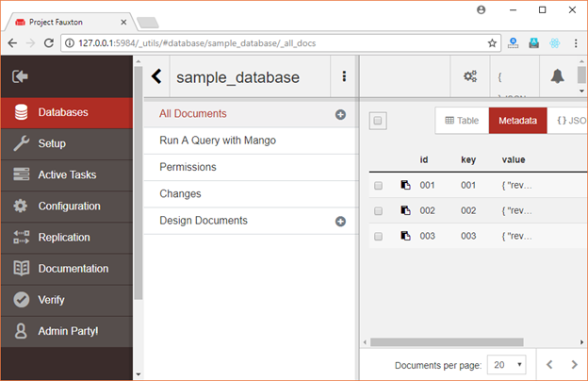The image size is (588, 381).
Task: Go to Replication page
Action: (67, 238)
